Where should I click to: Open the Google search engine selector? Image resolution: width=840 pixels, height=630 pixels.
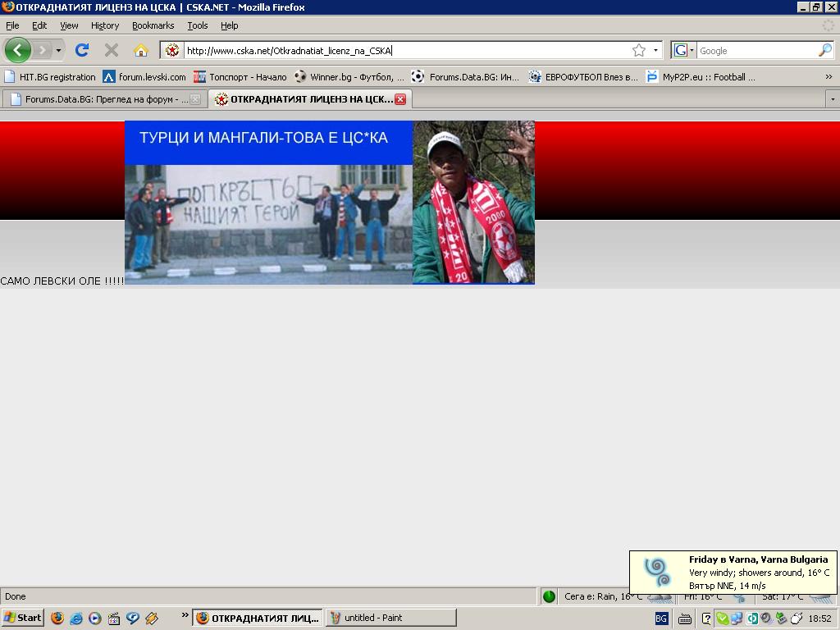point(683,50)
